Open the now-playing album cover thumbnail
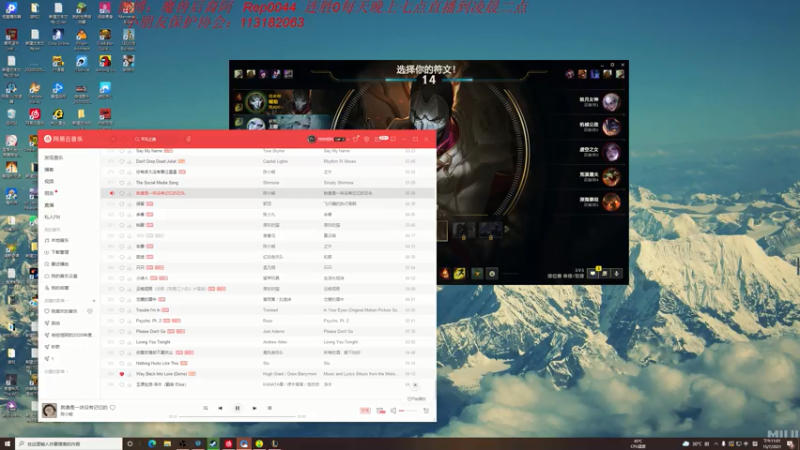 coord(49,410)
